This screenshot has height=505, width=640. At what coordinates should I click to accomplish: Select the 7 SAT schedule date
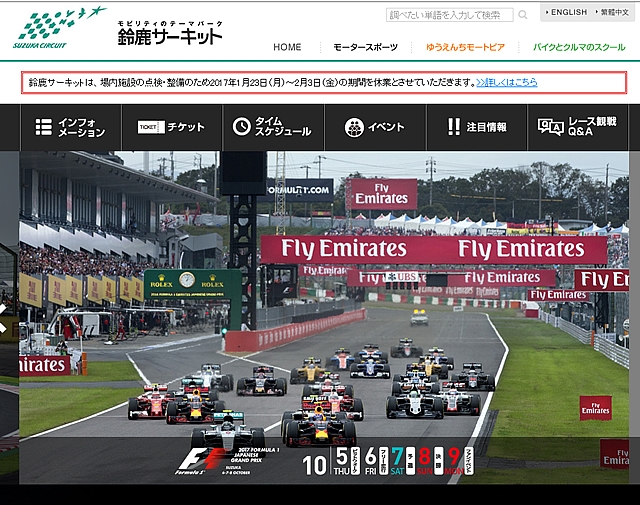tap(402, 461)
